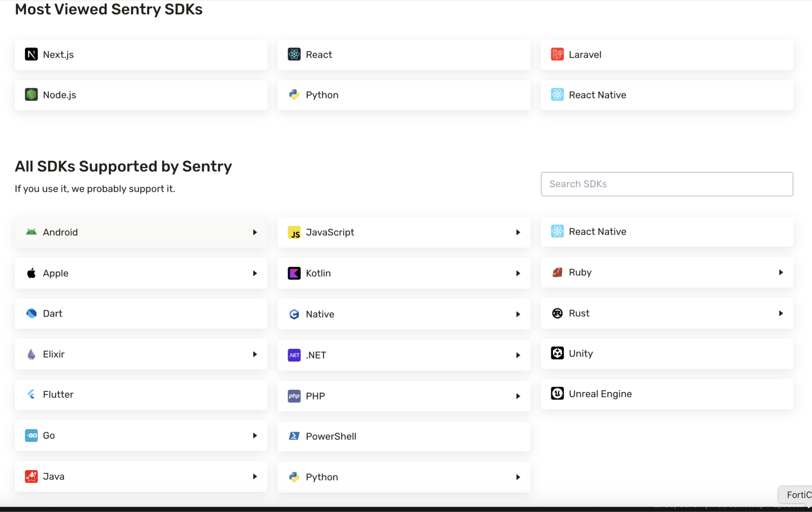The image size is (812, 512).
Task: Select the Kotlin SDK icon
Action: 294,273
